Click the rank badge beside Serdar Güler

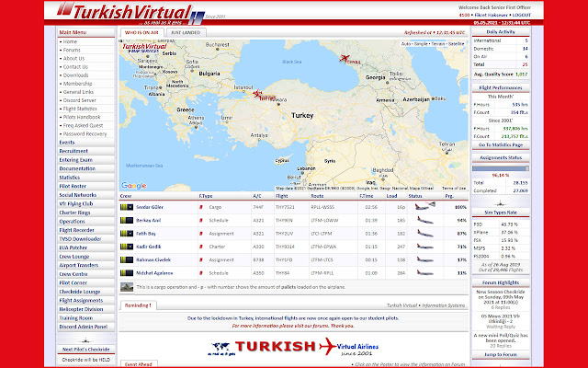click(x=127, y=207)
